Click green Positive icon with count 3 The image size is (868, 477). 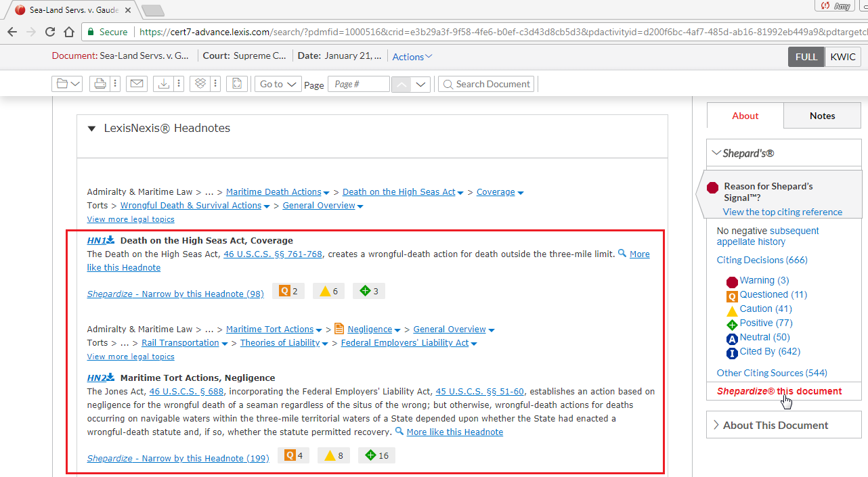(x=365, y=291)
